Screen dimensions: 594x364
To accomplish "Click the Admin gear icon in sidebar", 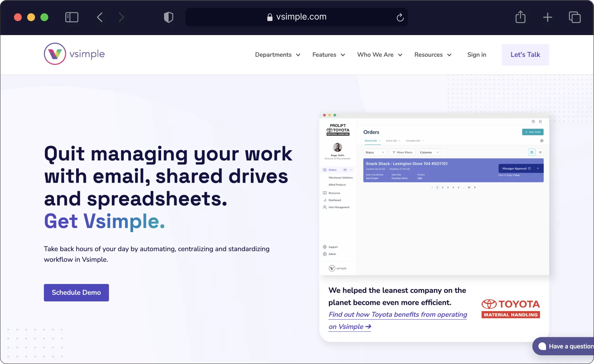I will (325, 254).
